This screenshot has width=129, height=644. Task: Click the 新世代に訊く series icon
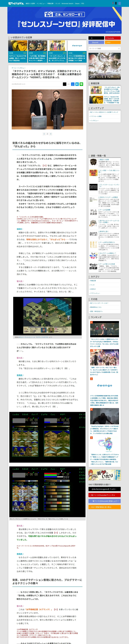click(93, 234)
